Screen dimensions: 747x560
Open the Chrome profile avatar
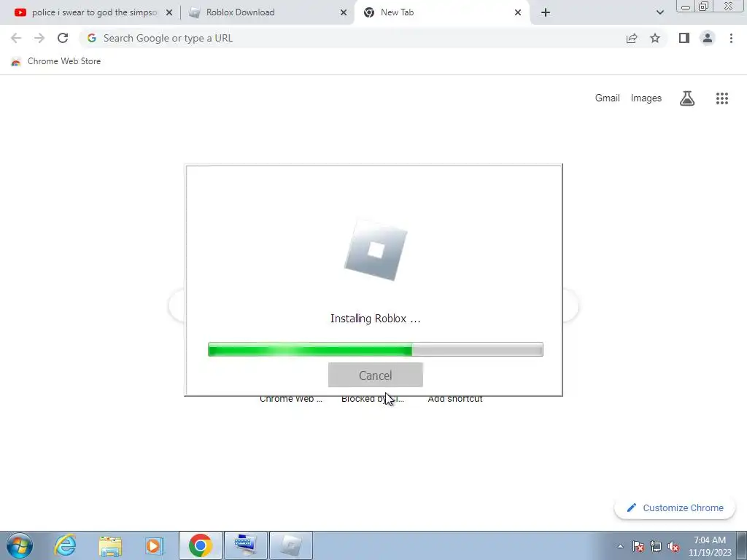point(708,38)
